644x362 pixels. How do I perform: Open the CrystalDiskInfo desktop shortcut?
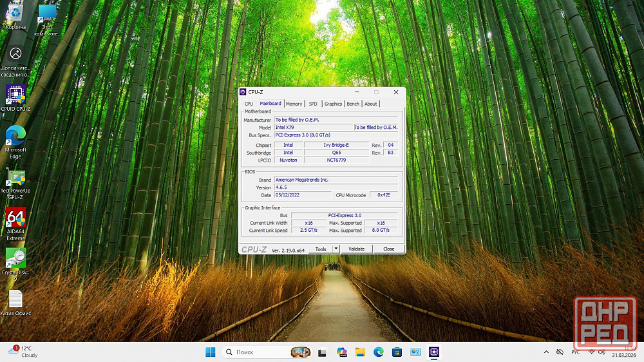pos(15,258)
